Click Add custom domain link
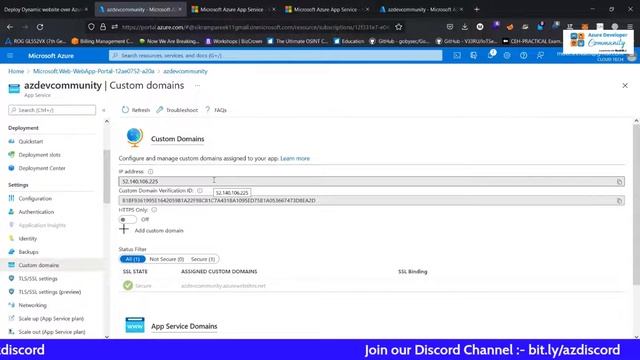Viewport: 640px width, 360px height. point(159,231)
